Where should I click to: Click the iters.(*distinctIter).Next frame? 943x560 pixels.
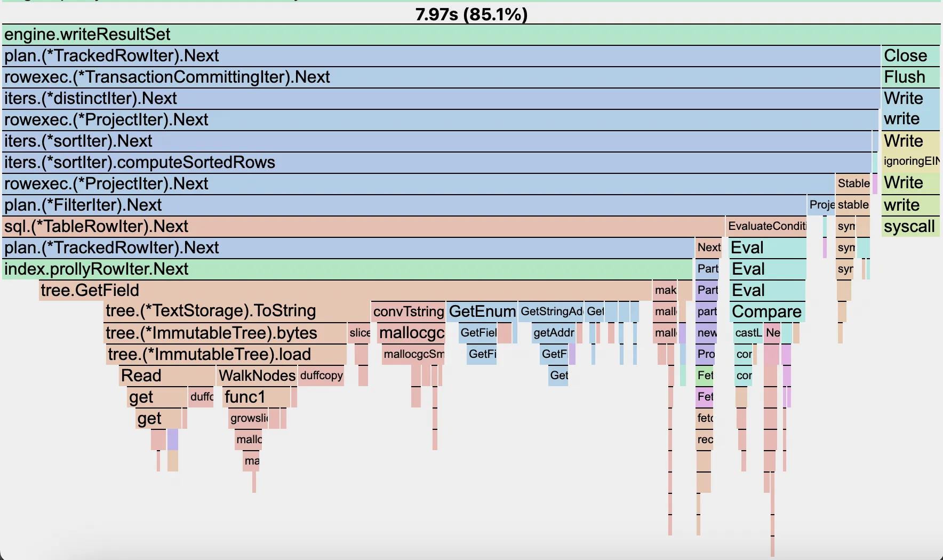(x=441, y=99)
